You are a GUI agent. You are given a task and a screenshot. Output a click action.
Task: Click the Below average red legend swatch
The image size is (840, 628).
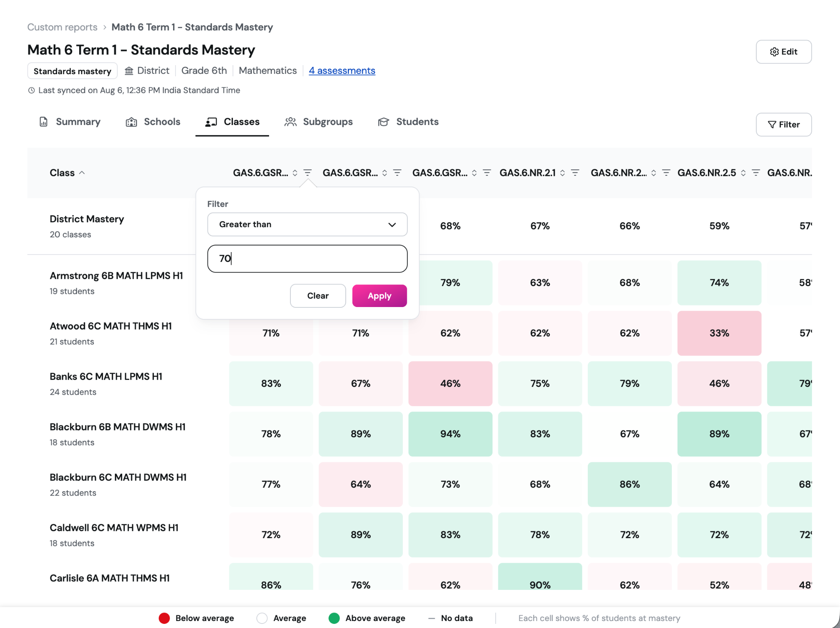point(164,618)
